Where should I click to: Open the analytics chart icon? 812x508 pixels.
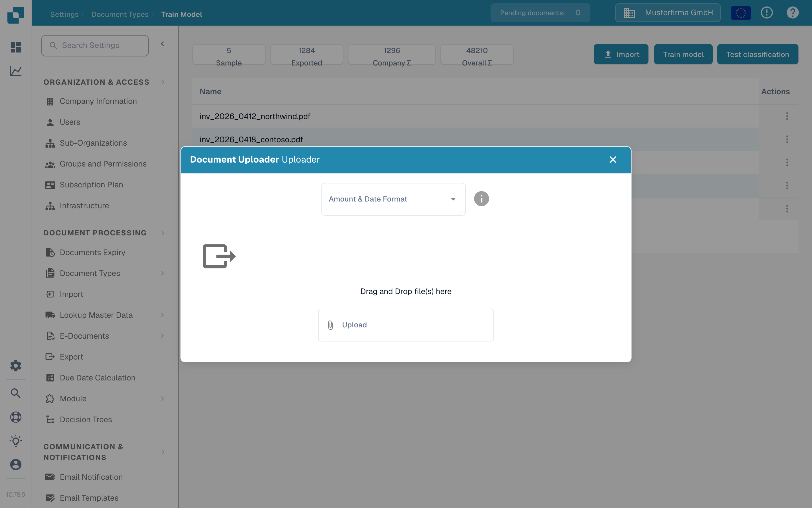coord(16,71)
